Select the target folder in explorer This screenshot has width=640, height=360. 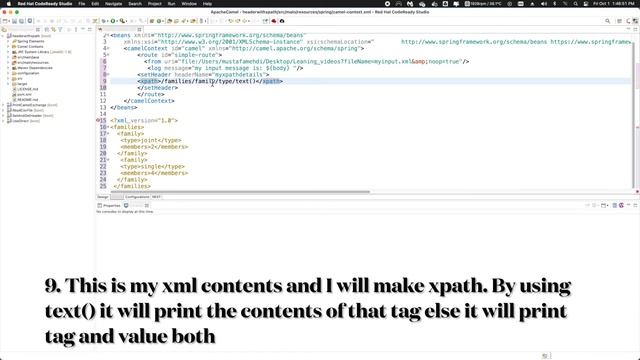tap(22, 84)
